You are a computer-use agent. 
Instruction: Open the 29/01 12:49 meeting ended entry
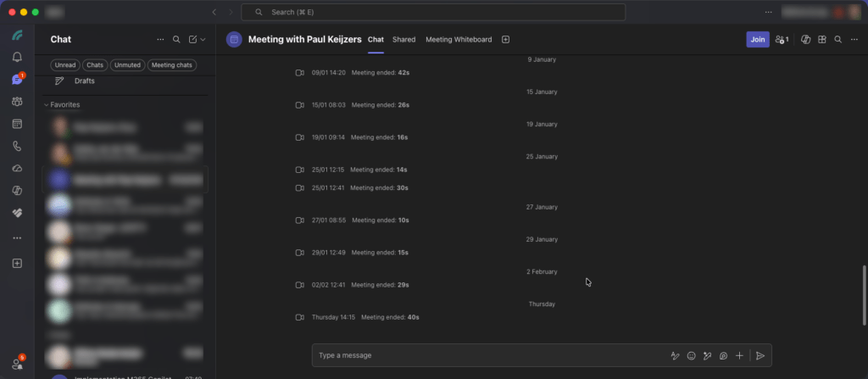[x=352, y=252]
